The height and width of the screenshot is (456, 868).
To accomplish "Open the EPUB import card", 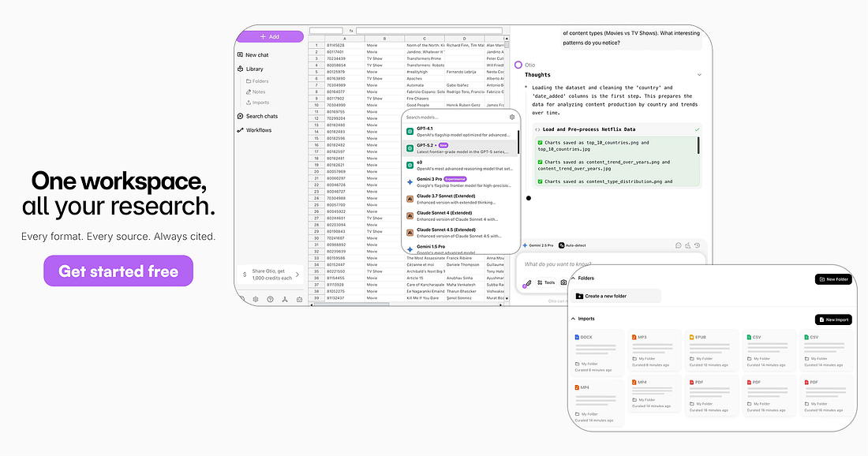I will pos(712,350).
